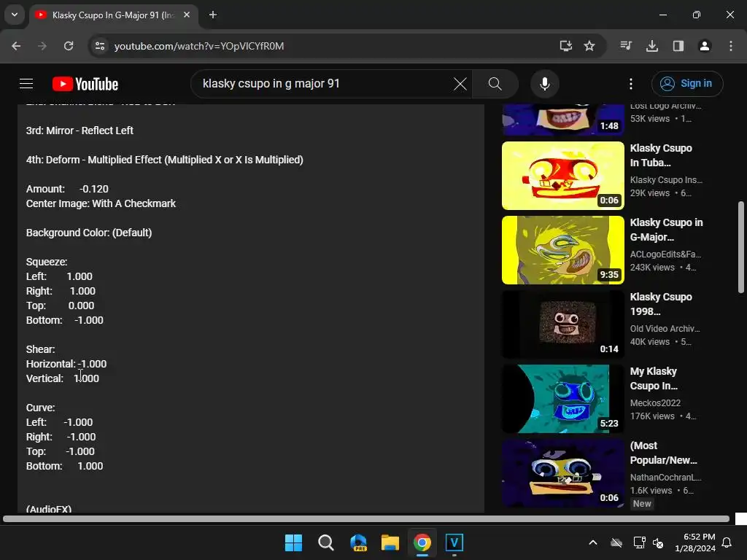Open Klasky Csupo In Tuba thumbnail
The width and height of the screenshot is (747, 560).
[x=562, y=176]
